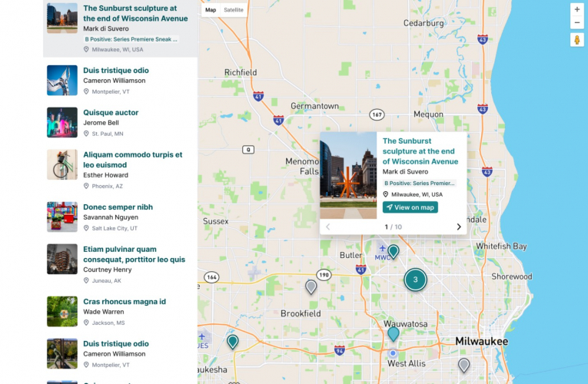Click B Positive tag in the list
The image size is (588, 384).
point(131,39)
